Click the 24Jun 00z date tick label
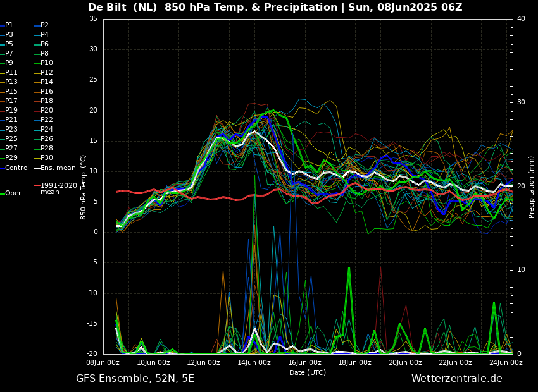Screen dimensions: 538x392 click(506, 363)
